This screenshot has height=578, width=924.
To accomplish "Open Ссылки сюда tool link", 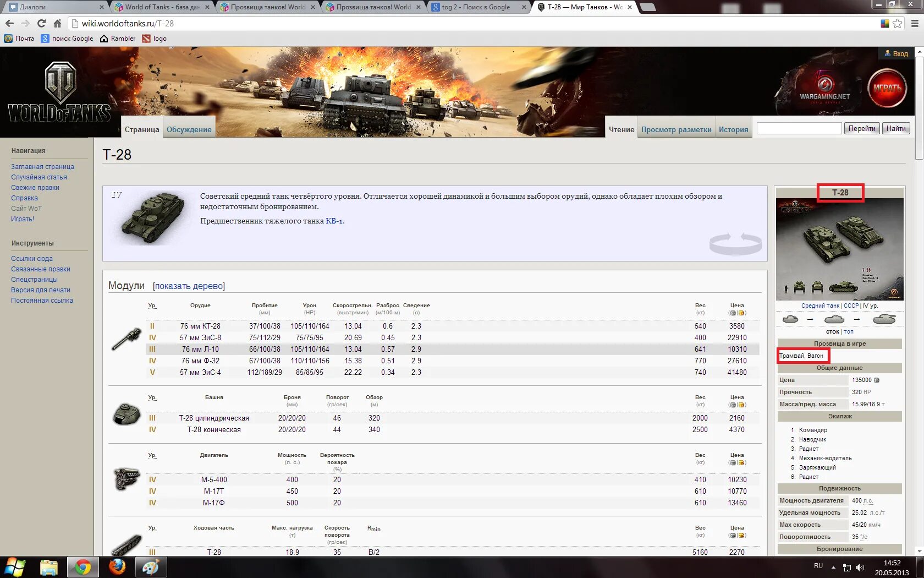I will click(x=32, y=258).
